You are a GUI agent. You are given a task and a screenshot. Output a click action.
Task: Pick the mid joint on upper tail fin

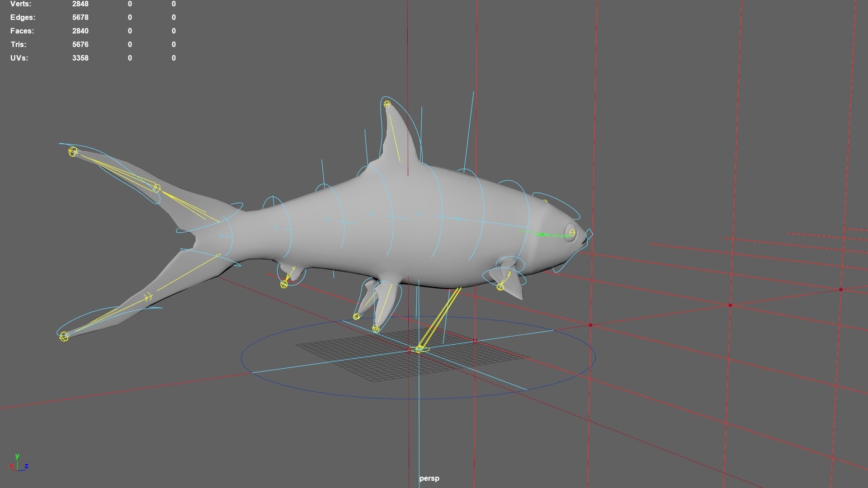pyautogui.click(x=156, y=188)
